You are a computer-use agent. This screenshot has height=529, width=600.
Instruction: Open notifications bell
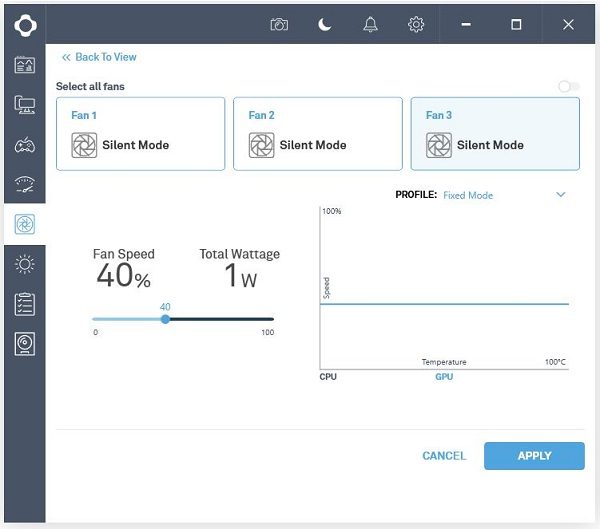coord(370,25)
